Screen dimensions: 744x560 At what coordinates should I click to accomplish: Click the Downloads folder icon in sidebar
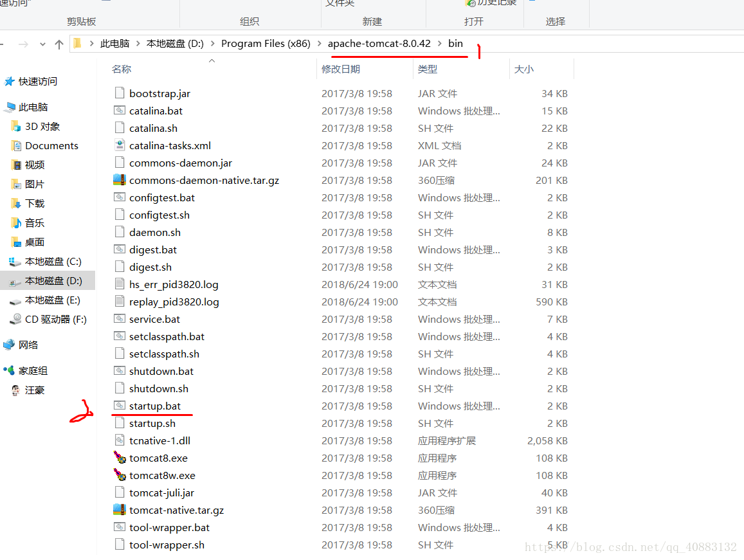16,204
